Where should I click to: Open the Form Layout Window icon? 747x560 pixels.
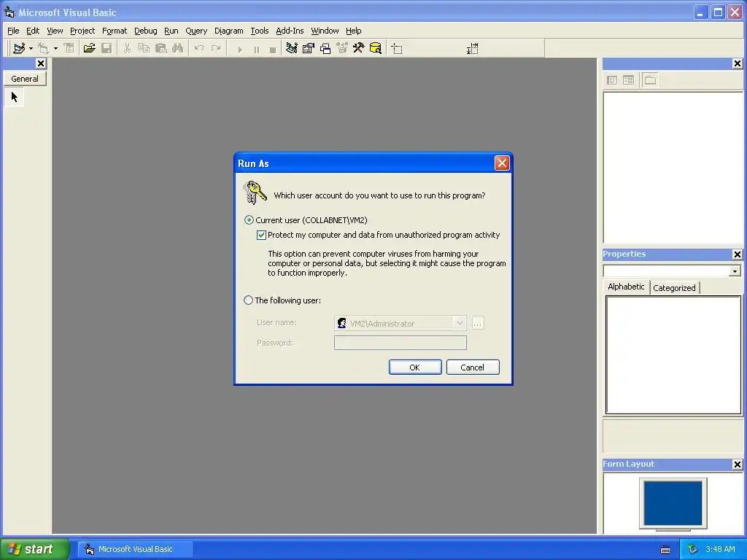(x=325, y=48)
